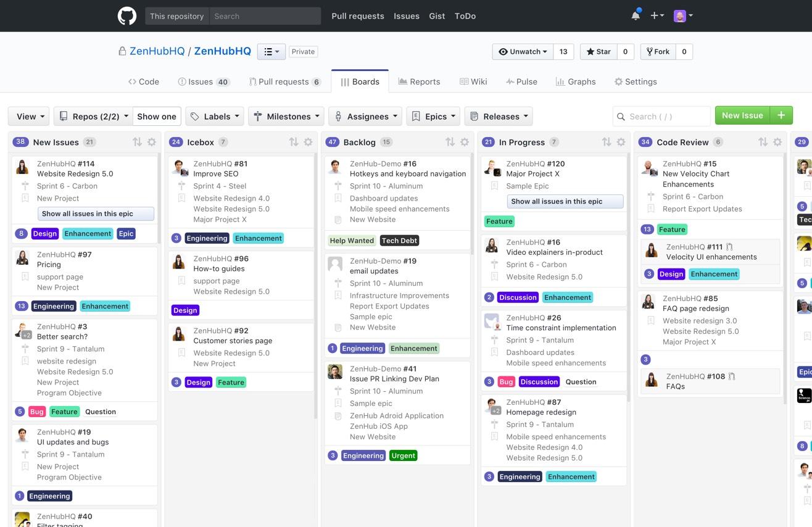The height and width of the screenshot is (527, 812).
Task: Open the list-style dropdown beside ZenHubHQ
Action: [271, 52]
